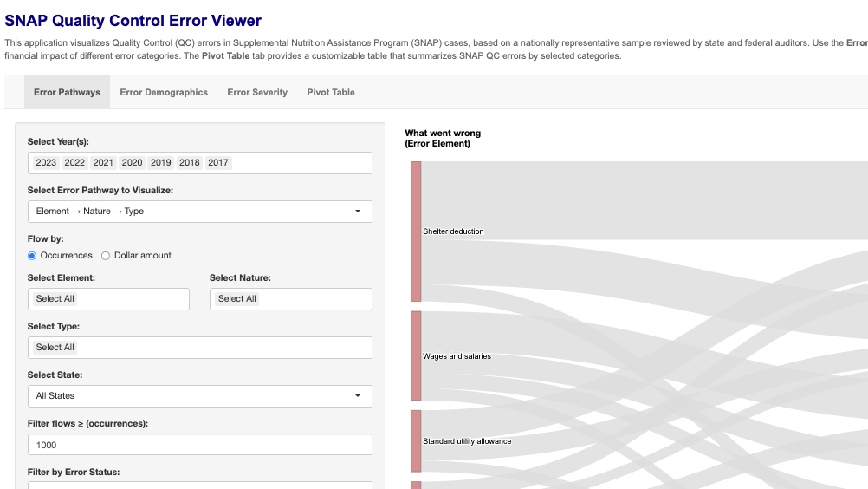The width and height of the screenshot is (868, 489).
Task: Select the Occurrences radio button
Action: 32,256
